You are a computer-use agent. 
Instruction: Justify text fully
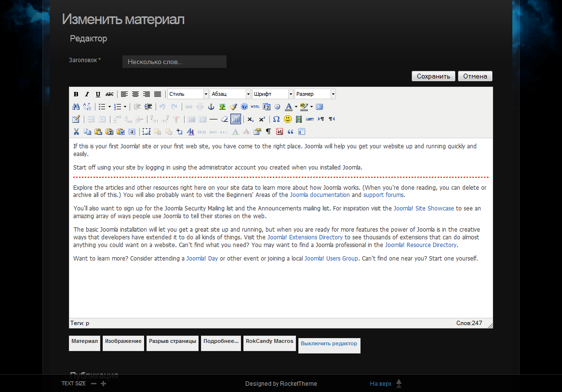coord(157,94)
